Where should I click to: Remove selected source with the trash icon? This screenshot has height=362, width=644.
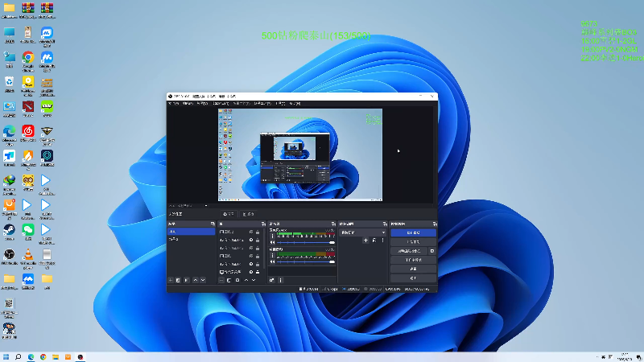click(x=229, y=280)
